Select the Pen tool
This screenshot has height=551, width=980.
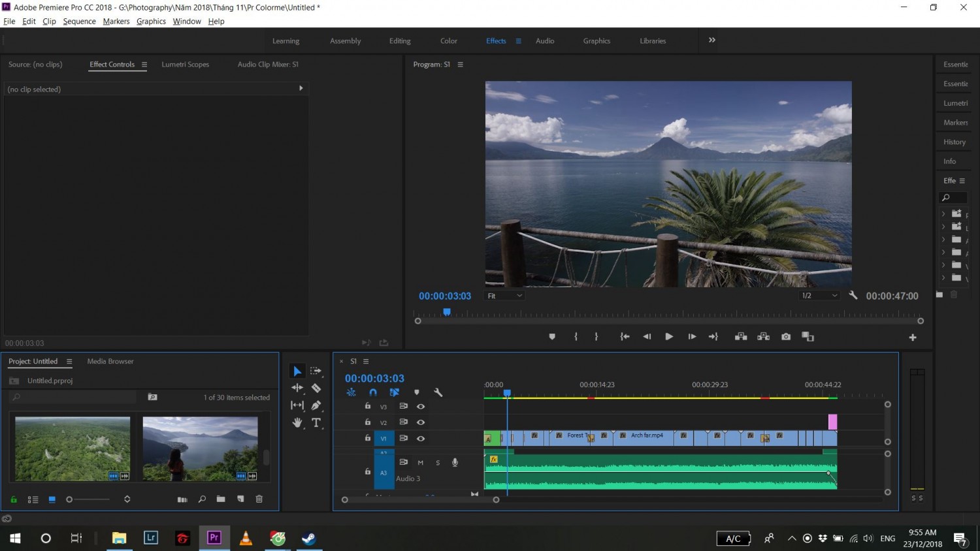316,405
